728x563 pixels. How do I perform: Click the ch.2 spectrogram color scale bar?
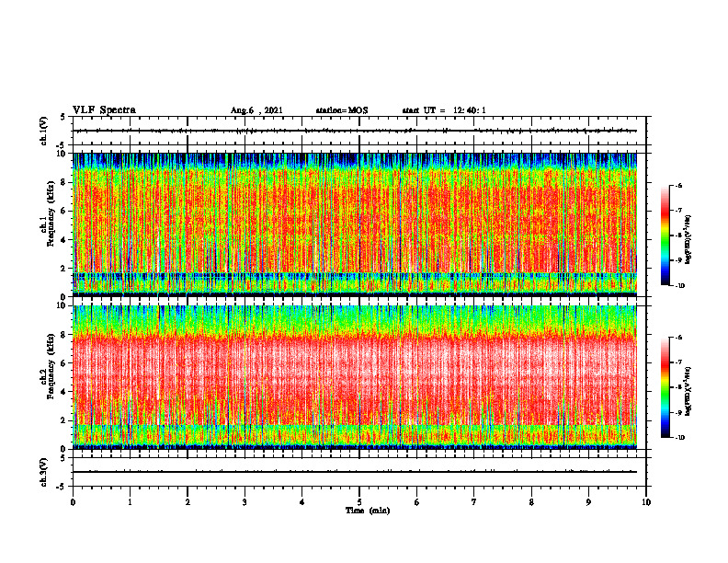click(x=665, y=387)
